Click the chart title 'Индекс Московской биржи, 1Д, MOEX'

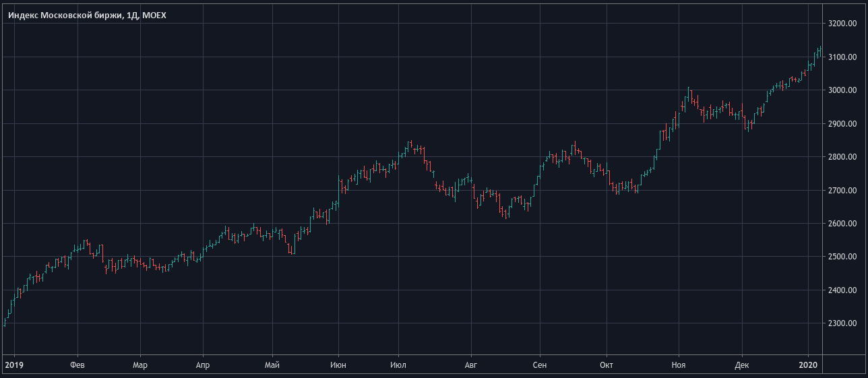87,15
